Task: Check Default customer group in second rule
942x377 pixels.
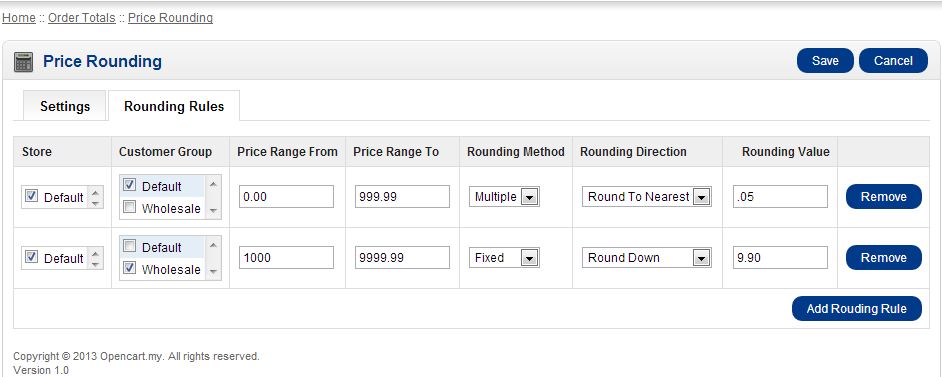Action: point(129,246)
